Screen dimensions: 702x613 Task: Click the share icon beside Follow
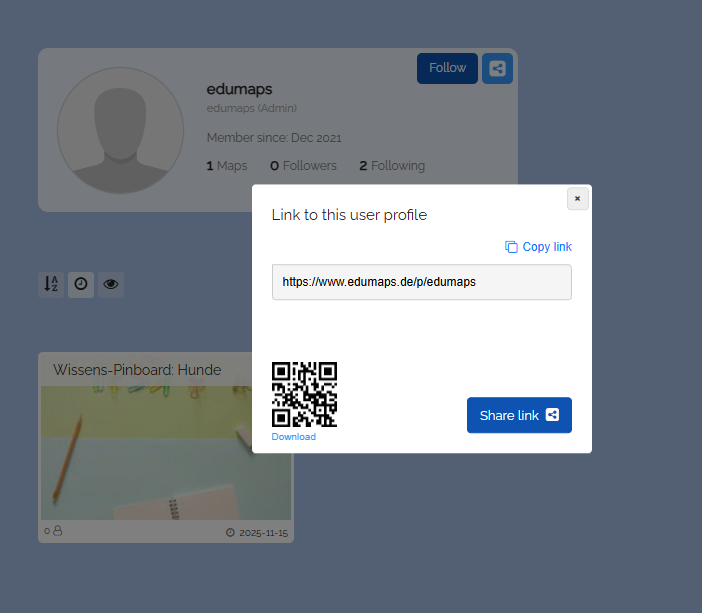point(497,69)
